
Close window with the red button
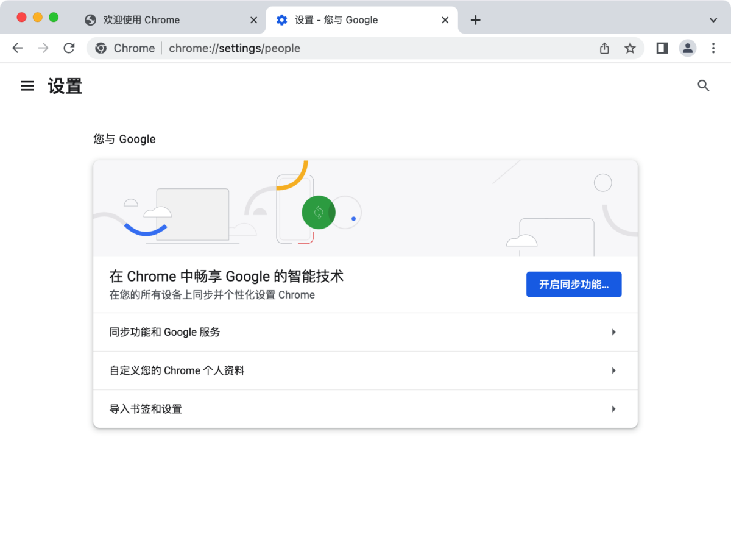[x=22, y=17]
